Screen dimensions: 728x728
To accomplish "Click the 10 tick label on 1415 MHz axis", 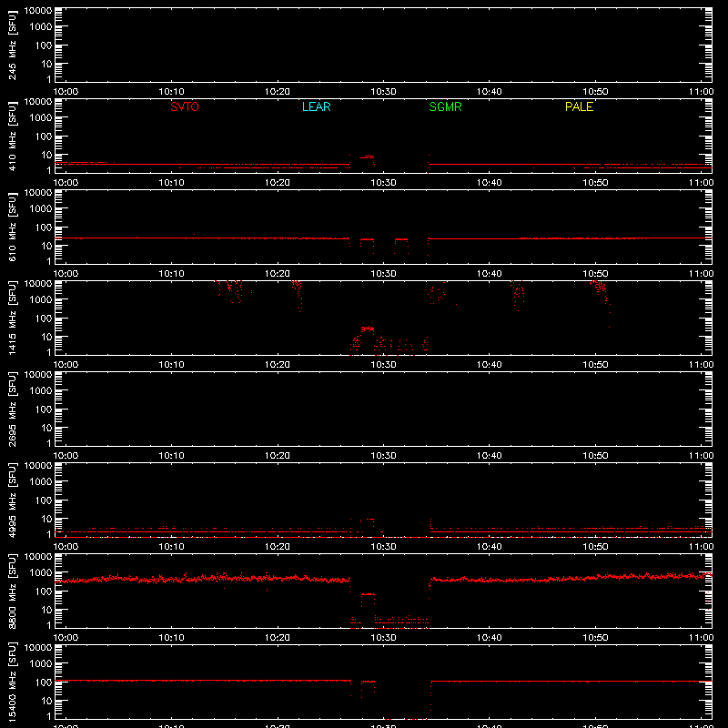I will pyautogui.click(x=46, y=337).
